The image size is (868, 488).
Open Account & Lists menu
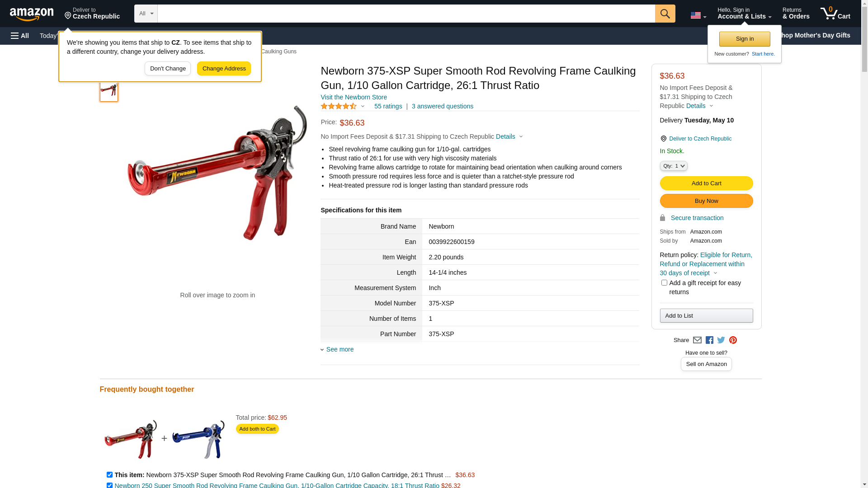[745, 13]
